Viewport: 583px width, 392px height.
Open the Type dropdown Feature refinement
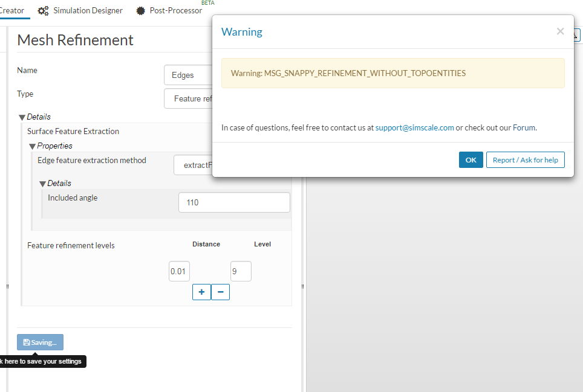[188, 98]
